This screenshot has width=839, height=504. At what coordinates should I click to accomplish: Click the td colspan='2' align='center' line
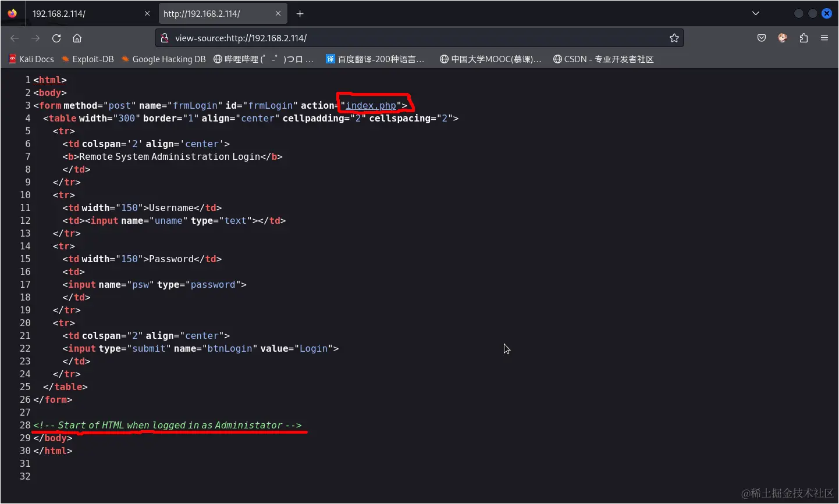pos(146,144)
